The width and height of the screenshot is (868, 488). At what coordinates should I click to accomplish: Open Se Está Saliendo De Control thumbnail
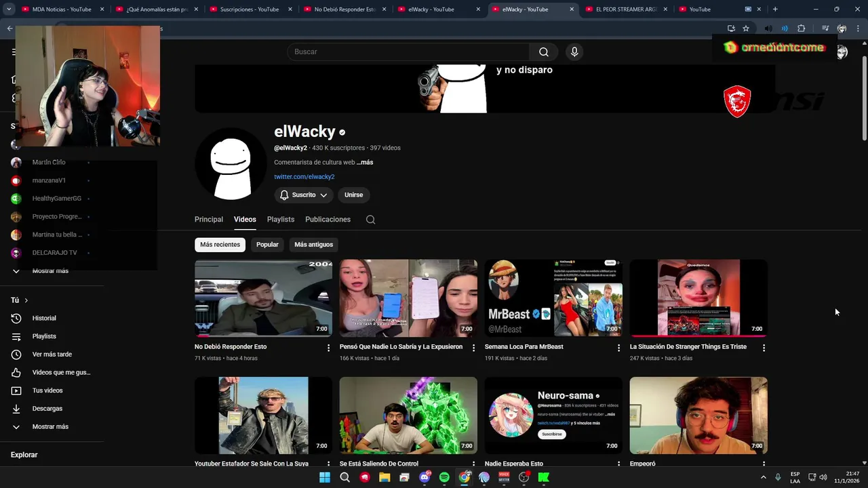(x=408, y=415)
